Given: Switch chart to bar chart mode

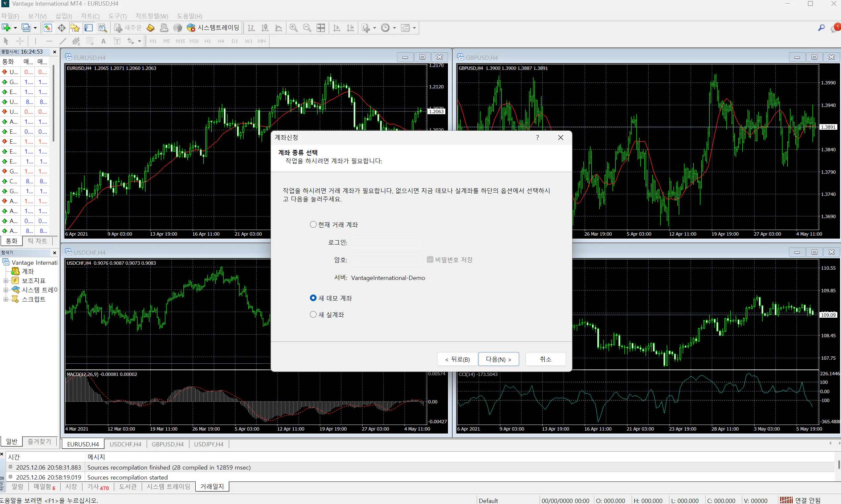Looking at the screenshot, I should (251, 28).
